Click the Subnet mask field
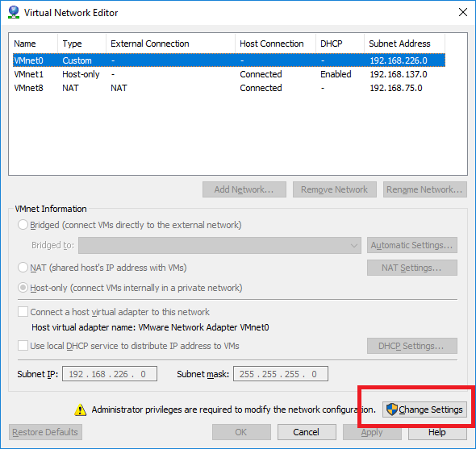Image resolution: width=476 pixels, height=449 pixels. (281, 374)
